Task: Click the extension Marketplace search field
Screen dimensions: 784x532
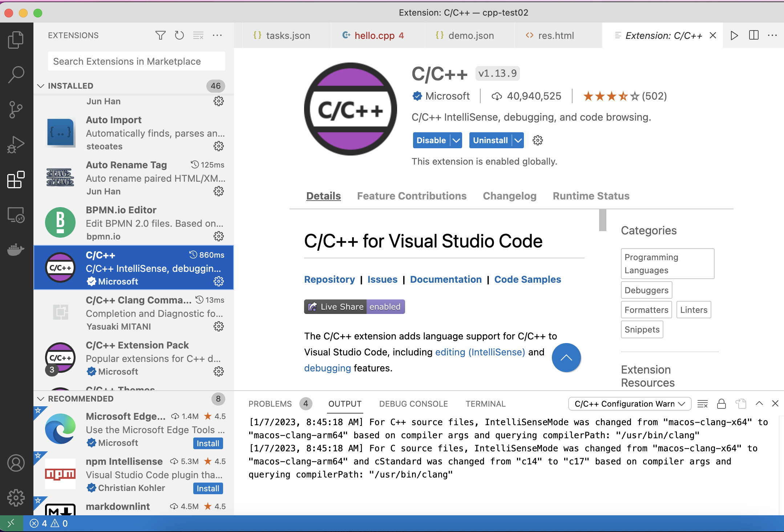Action: [136, 61]
